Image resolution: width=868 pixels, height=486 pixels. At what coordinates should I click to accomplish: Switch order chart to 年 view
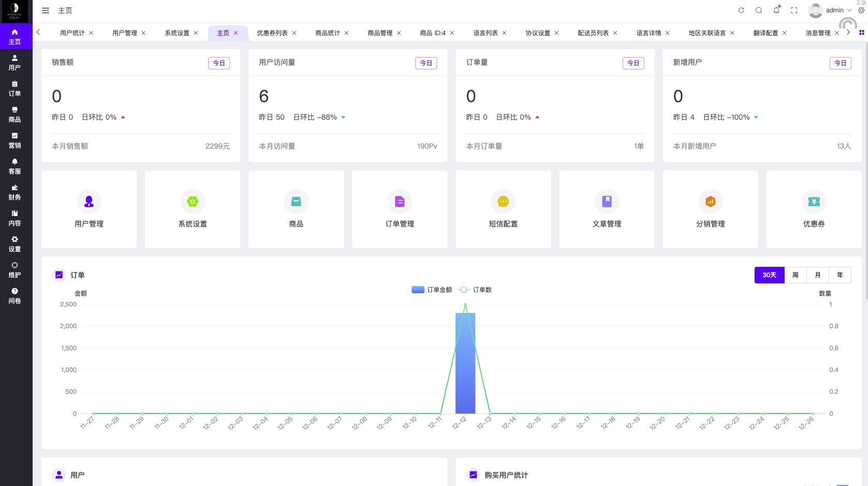[x=840, y=275]
